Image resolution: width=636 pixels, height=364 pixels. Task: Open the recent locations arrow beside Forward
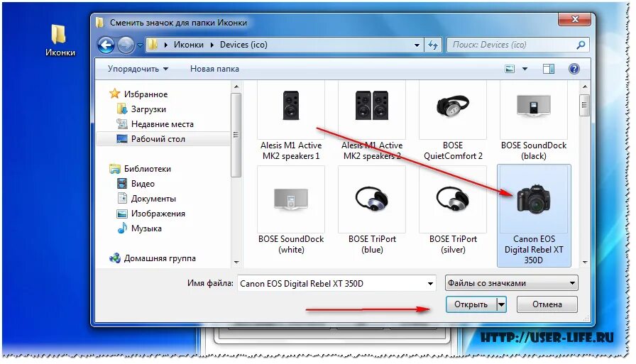tap(140, 45)
